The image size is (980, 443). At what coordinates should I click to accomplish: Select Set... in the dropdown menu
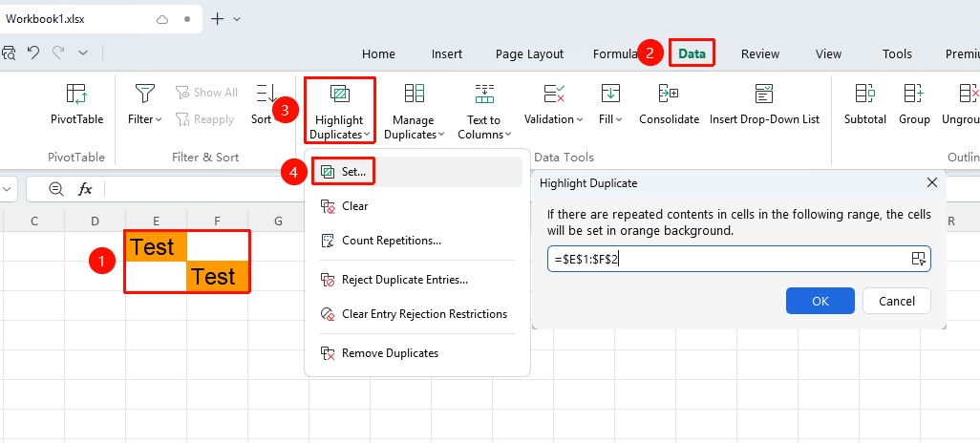416,172
